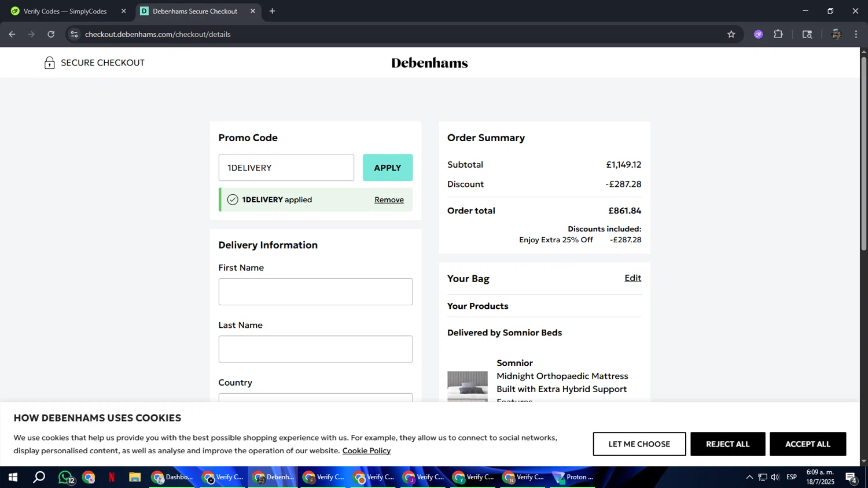Focus the promo code input field
The height and width of the screenshot is (488, 868).
pyautogui.click(x=286, y=168)
